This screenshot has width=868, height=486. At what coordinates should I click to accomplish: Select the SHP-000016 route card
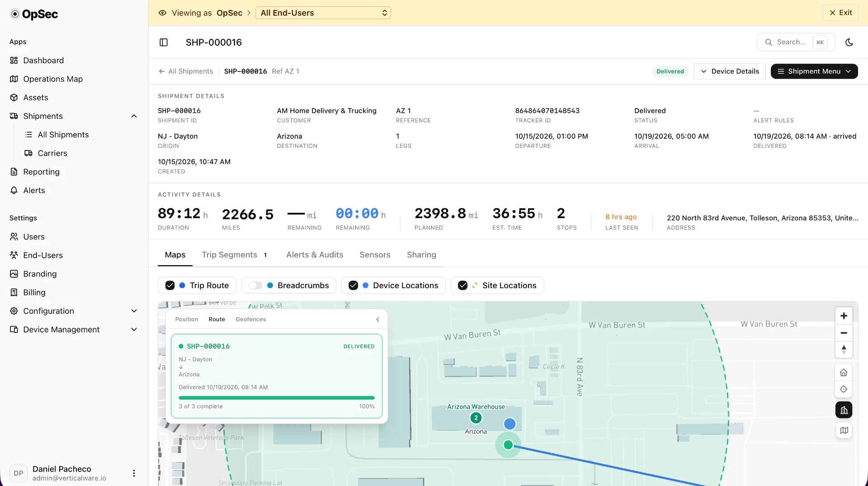click(277, 376)
